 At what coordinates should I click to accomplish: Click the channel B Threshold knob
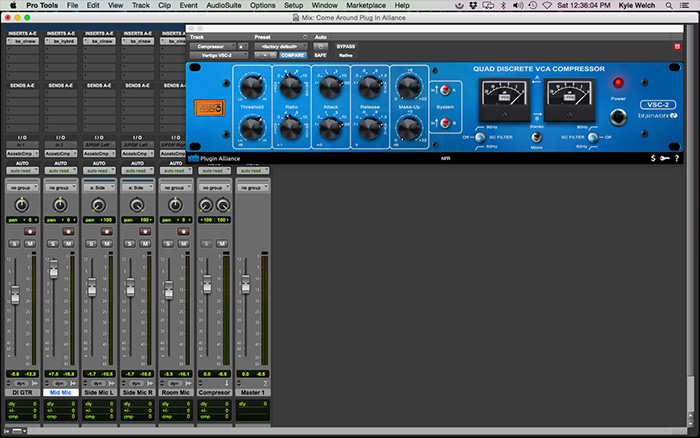coord(252,127)
